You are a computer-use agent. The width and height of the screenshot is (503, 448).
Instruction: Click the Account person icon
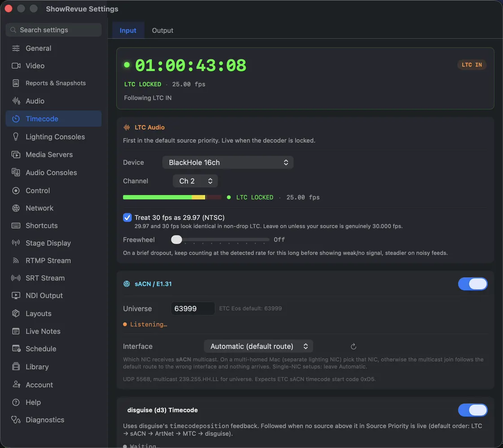tap(16, 385)
